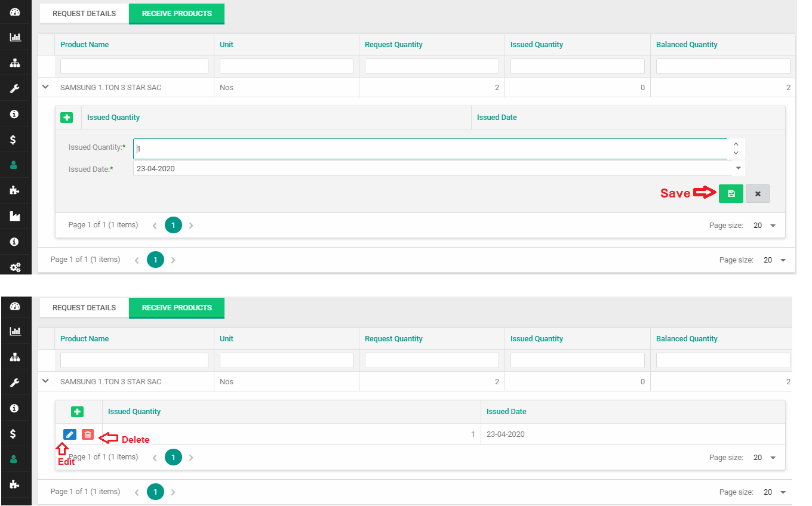Decrease Issued Quantity with spinner down arrow

click(736, 153)
